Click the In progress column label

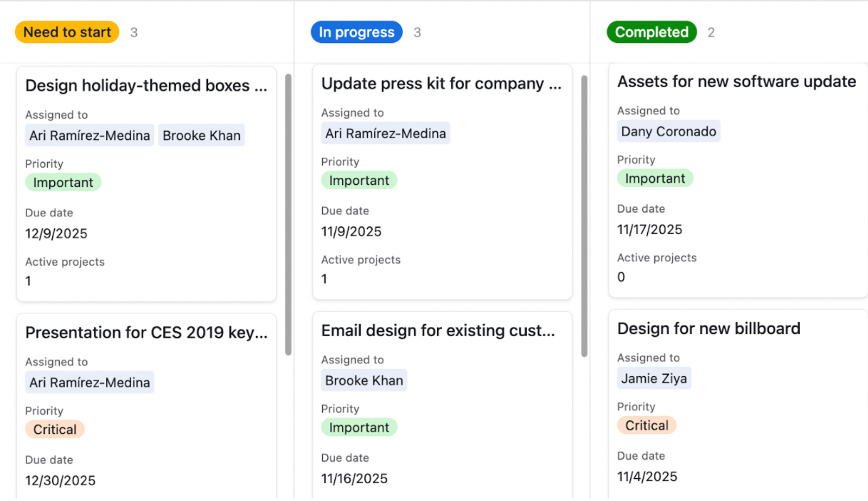(x=356, y=32)
